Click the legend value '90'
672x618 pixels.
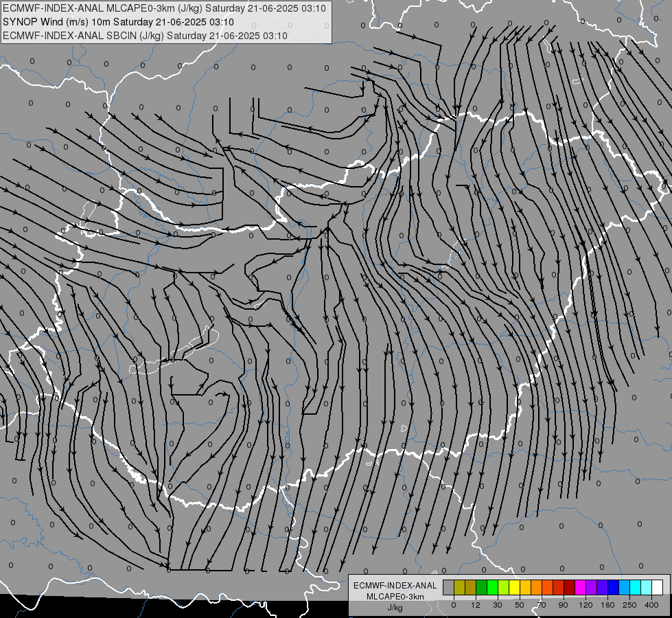click(563, 605)
